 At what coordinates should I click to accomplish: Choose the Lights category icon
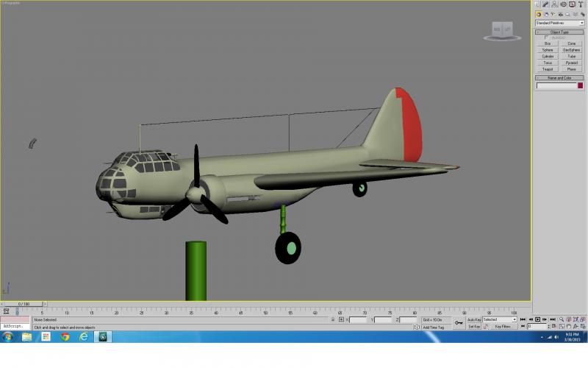(x=553, y=14)
